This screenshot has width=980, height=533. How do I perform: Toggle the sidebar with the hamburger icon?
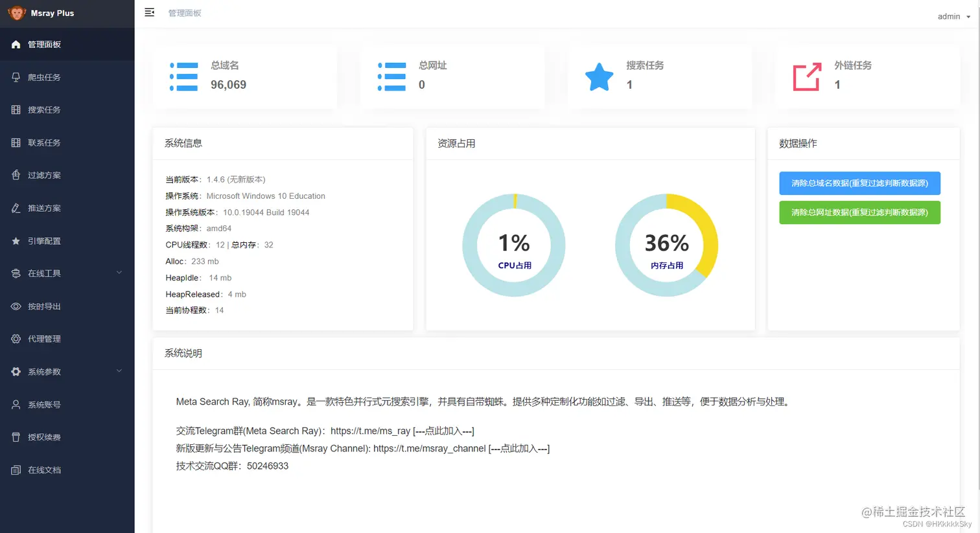tap(149, 12)
